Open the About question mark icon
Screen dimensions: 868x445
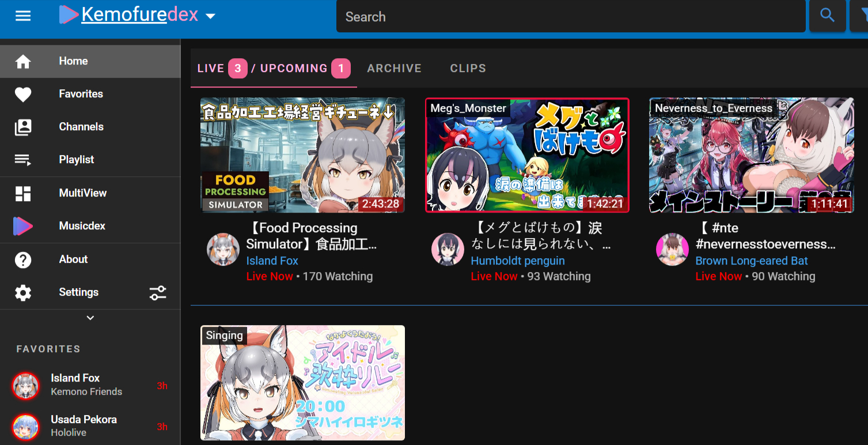pos(23,259)
